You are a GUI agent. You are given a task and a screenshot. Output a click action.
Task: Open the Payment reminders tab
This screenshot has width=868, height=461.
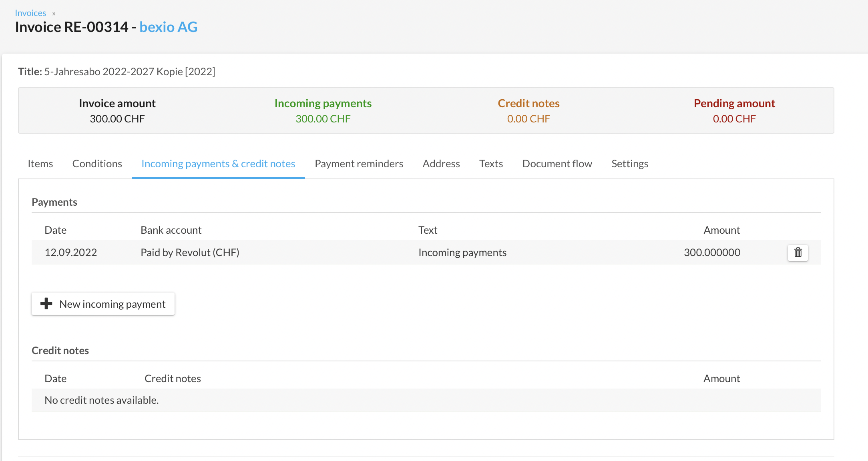point(359,164)
